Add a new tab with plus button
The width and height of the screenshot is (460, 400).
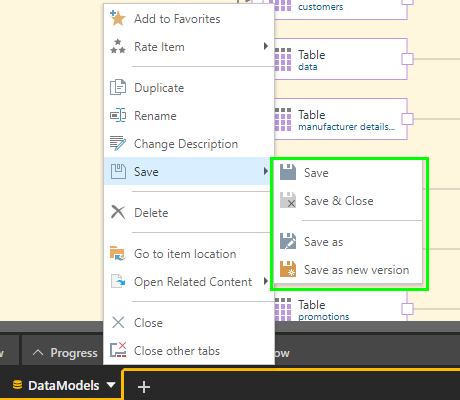pyautogui.click(x=144, y=387)
